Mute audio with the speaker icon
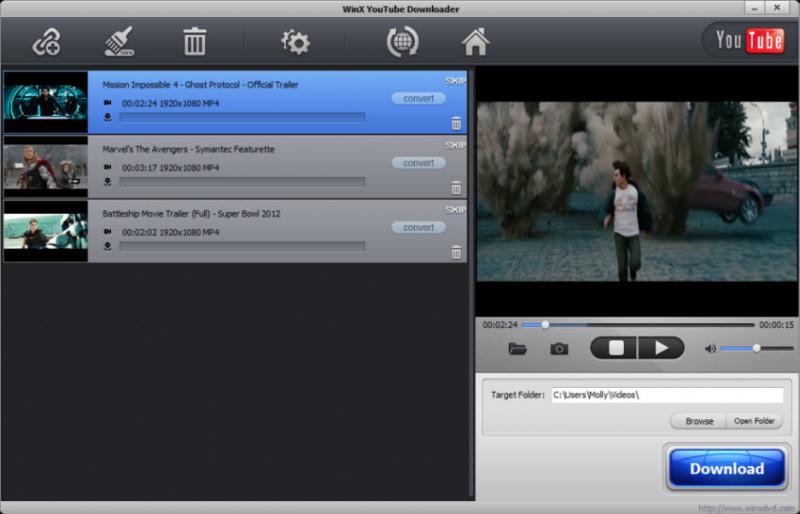The image size is (800, 514). point(710,349)
